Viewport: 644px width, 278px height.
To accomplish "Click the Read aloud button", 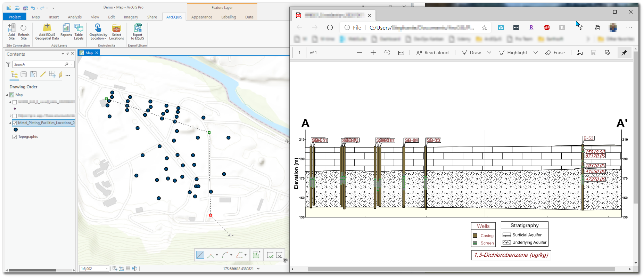I will coord(432,53).
